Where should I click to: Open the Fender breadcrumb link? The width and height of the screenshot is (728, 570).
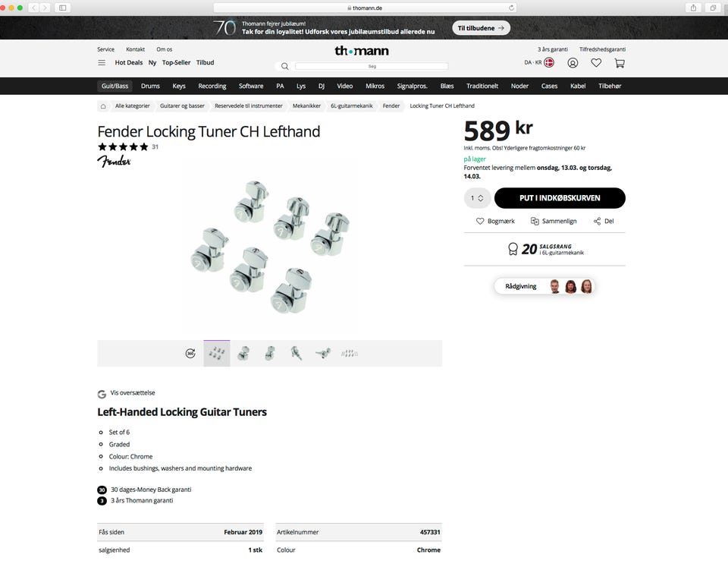coord(391,106)
